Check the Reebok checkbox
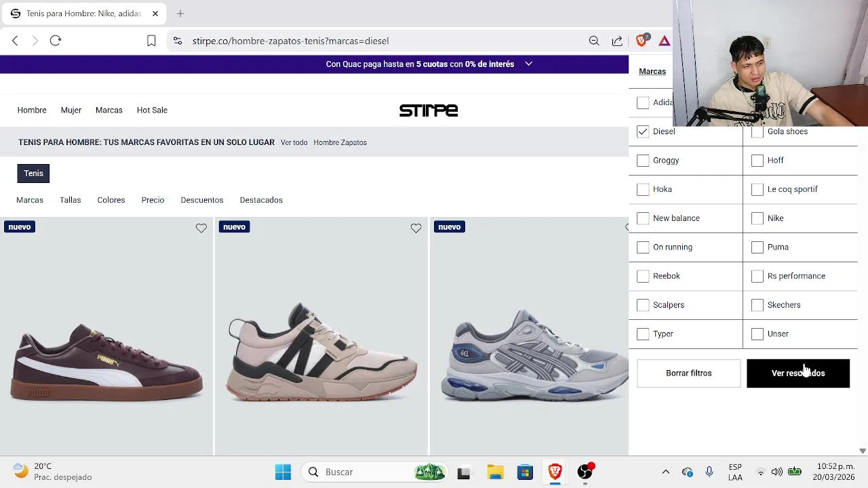Screen dimensions: 868x488 [x=643, y=276]
